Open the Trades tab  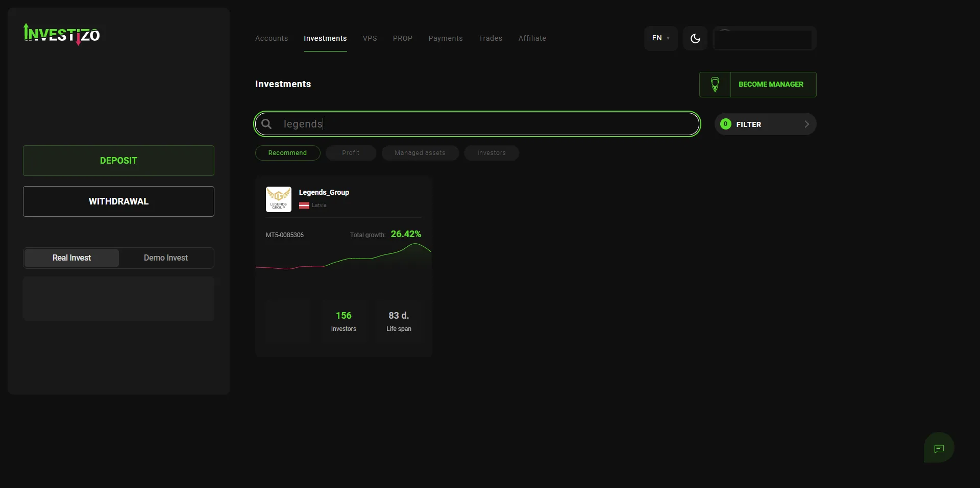coord(491,38)
